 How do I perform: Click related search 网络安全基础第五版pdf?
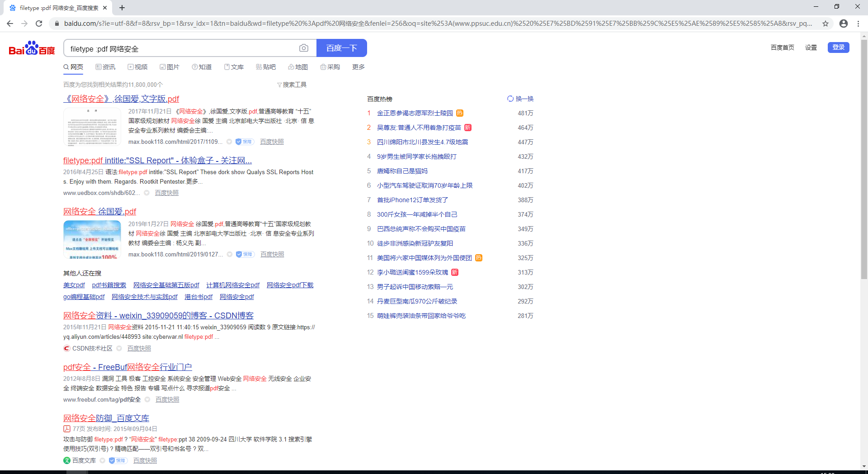tap(166, 285)
